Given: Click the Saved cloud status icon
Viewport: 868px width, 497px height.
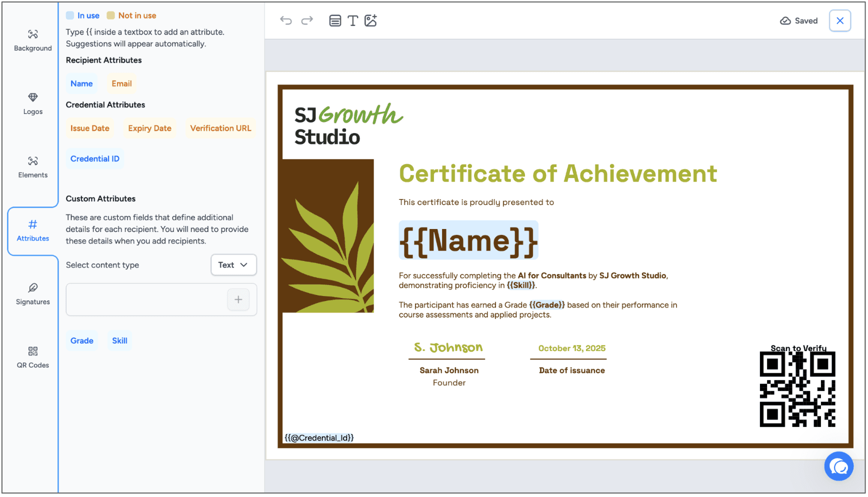Looking at the screenshot, I should 785,20.
